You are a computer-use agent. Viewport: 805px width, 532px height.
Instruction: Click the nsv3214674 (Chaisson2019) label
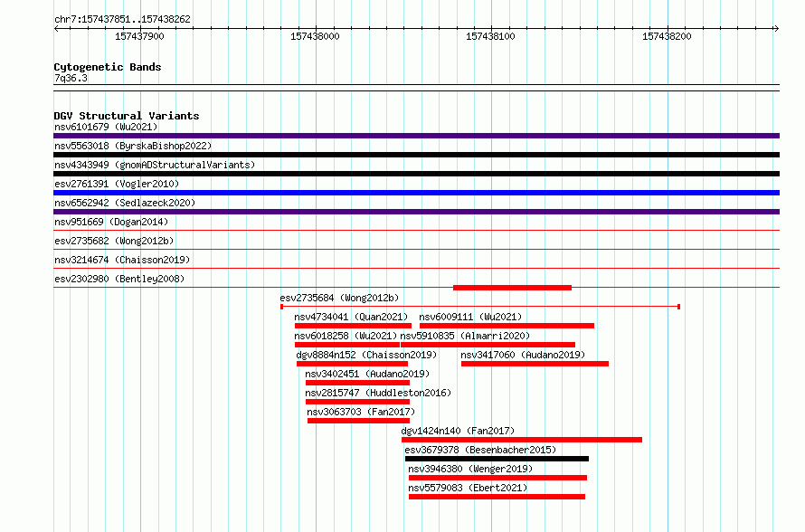click(122, 260)
